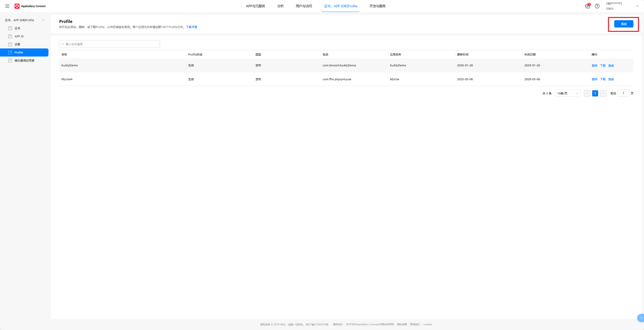Switch to APP与元服务 tab
Viewport: 644px width, 330px height.
pyautogui.click(x=255, y=6)
